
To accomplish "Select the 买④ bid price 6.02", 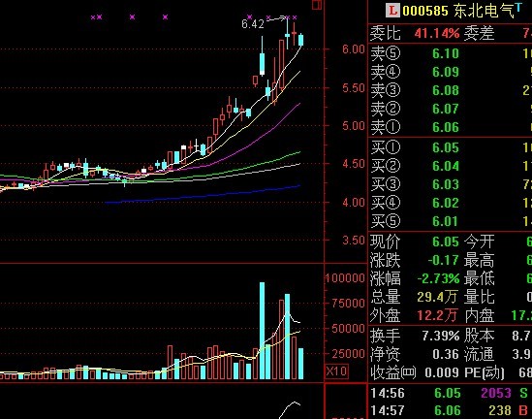I will tap(446, 203).
